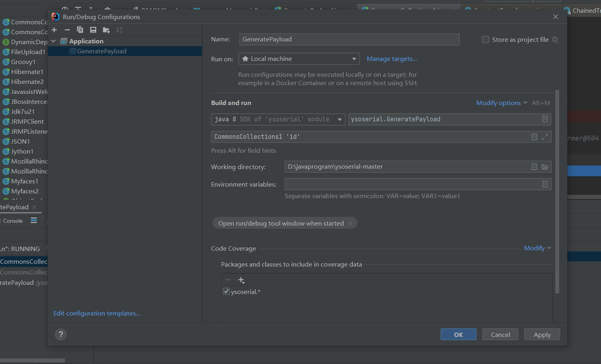601x364 pixels.
Task: Click the Application folder icon in tree
Action: pos(64,41)
